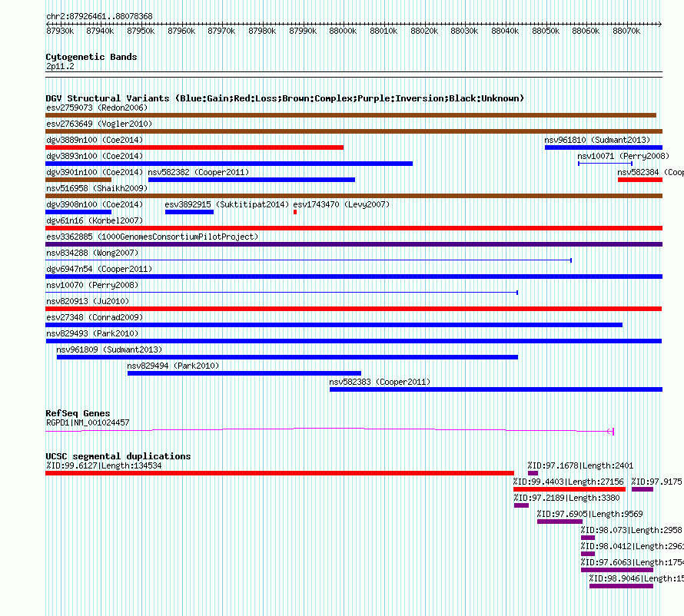Click %ID:97.1678|Length:2401 duplication label
Viewport: 684px width, 616px height.
(580, 465)
